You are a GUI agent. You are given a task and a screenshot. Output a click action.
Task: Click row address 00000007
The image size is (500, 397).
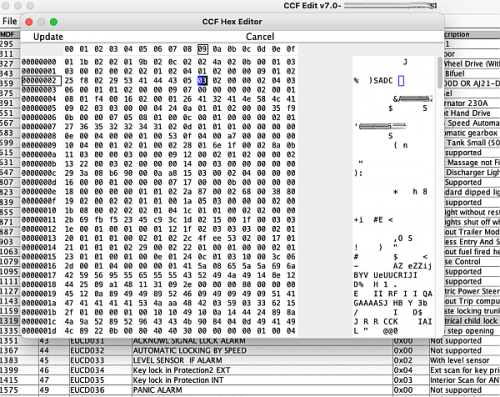(39, 127)
